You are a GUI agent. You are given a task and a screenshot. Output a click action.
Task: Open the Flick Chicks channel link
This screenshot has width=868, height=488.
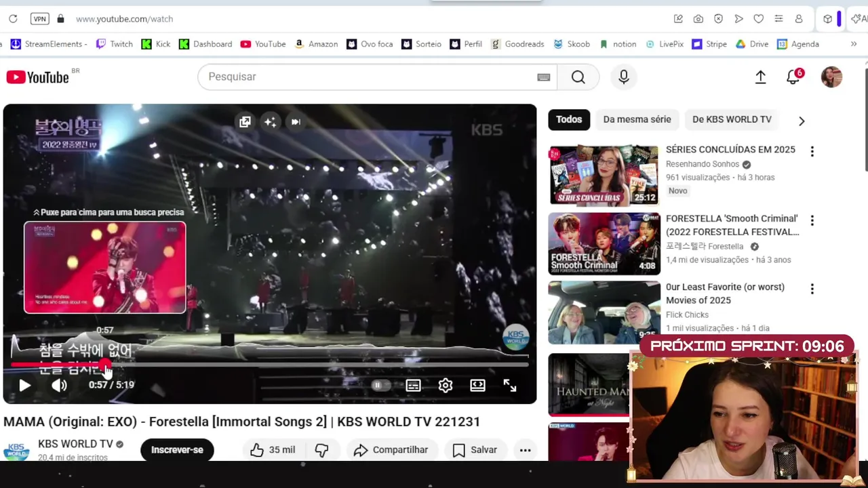[687, 314]
